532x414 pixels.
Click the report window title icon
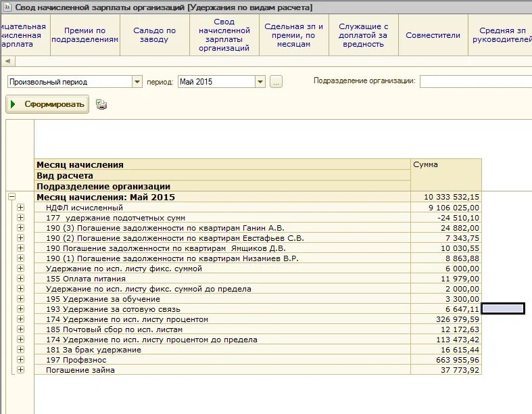coord(7,7)
